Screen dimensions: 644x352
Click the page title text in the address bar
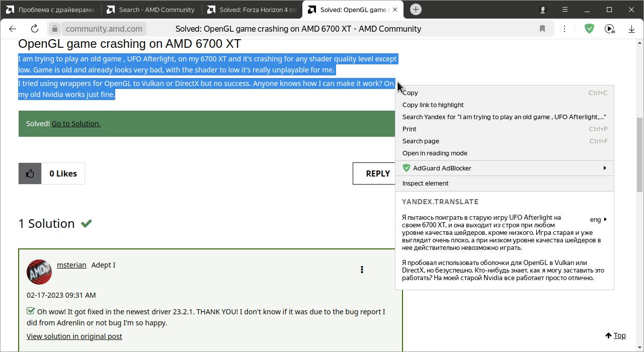click(298, 29)
